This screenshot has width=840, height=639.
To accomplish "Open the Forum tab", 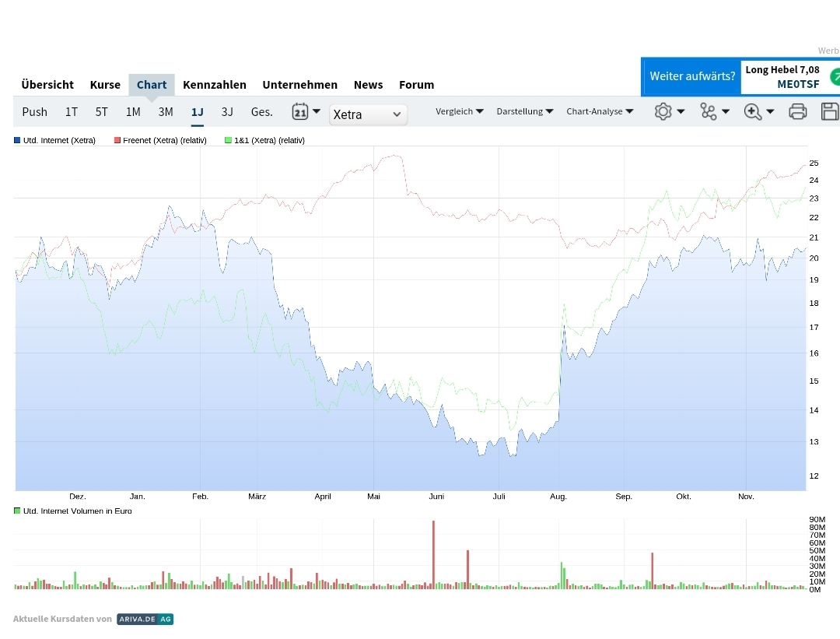I will (x=416, y=85).
